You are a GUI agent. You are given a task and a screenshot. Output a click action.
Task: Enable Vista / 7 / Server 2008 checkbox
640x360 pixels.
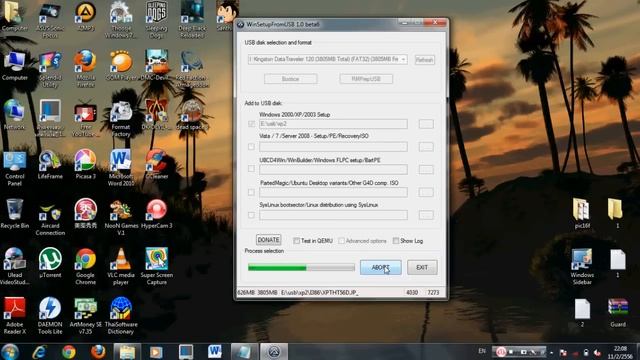(251, 147)
